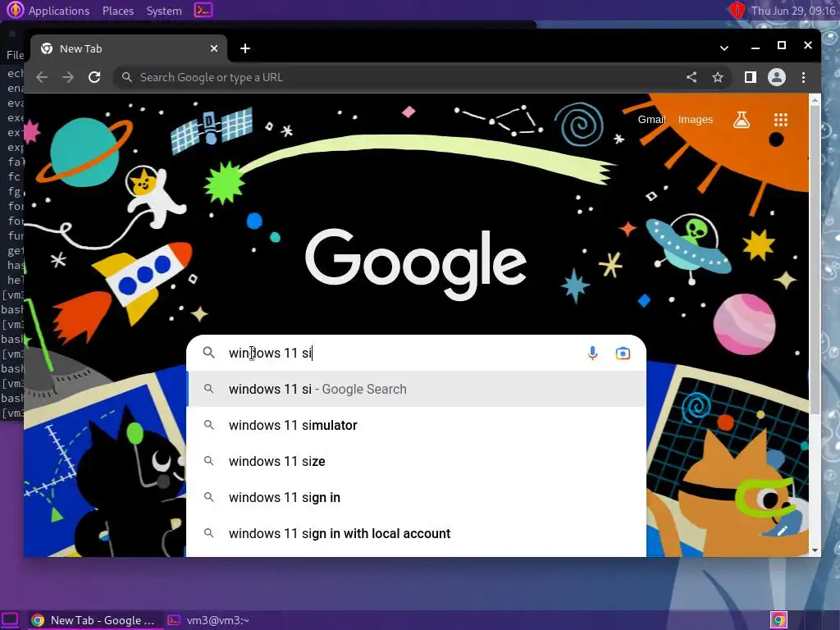Screen dimensions: 840x630
Task: Open the Google apps grid
Action: point(781,120)
